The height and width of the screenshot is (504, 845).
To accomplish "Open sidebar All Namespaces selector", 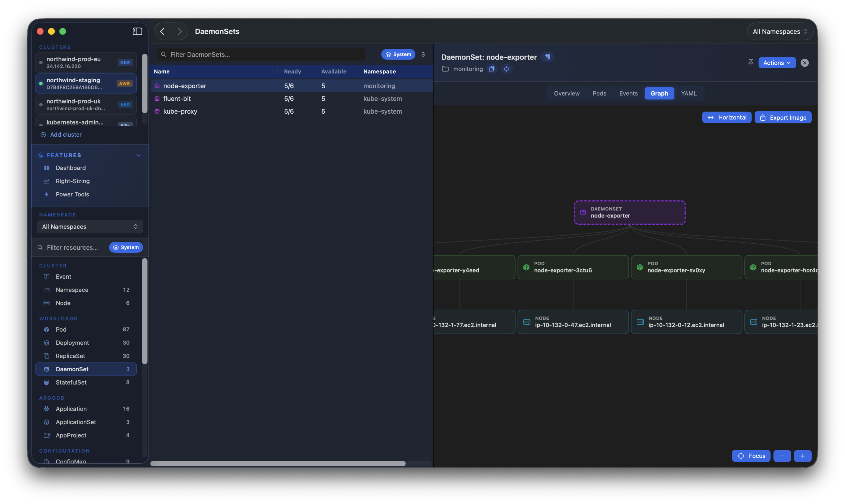I will [90, 226].
